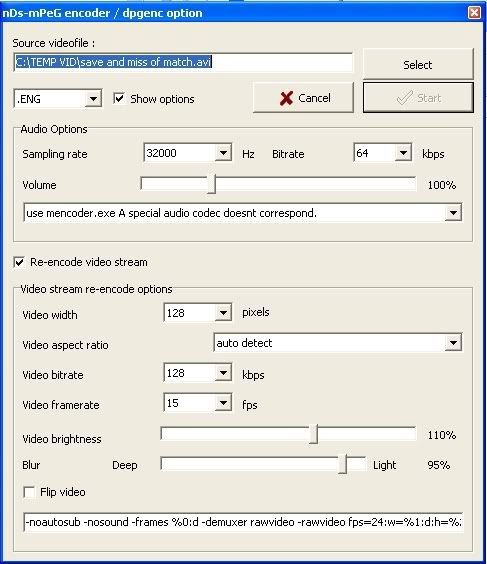Expand the Video framerate dropdown
This screenshot has height=564, width=487.
click(223, 403)
